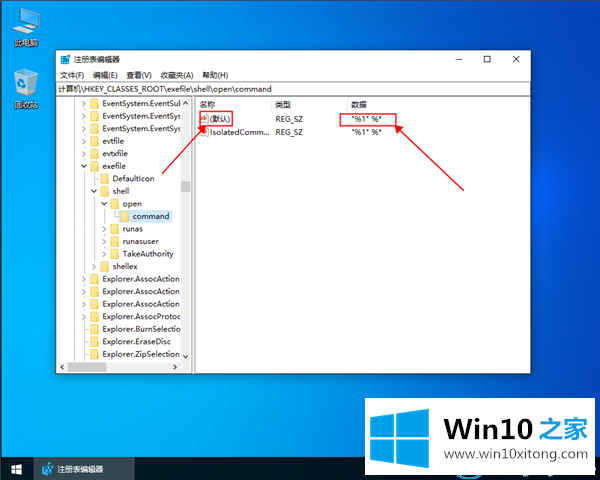
Task: Select the shell key
Action: [121, 191]
